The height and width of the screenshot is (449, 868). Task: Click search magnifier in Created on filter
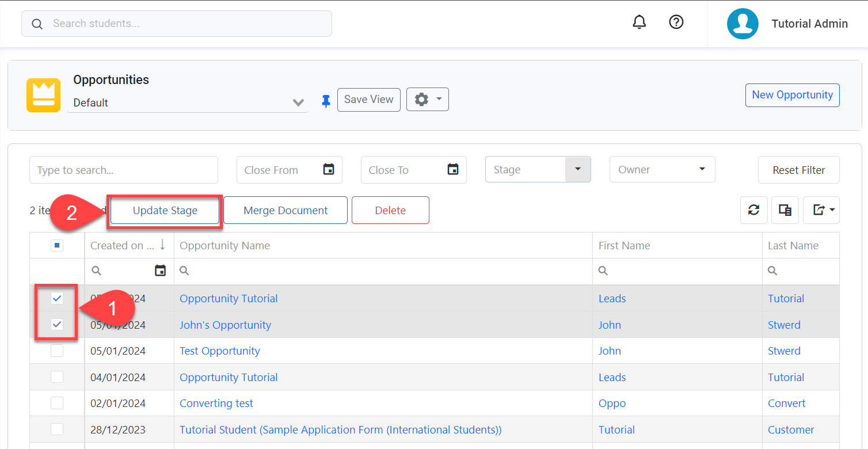[96, 271]
